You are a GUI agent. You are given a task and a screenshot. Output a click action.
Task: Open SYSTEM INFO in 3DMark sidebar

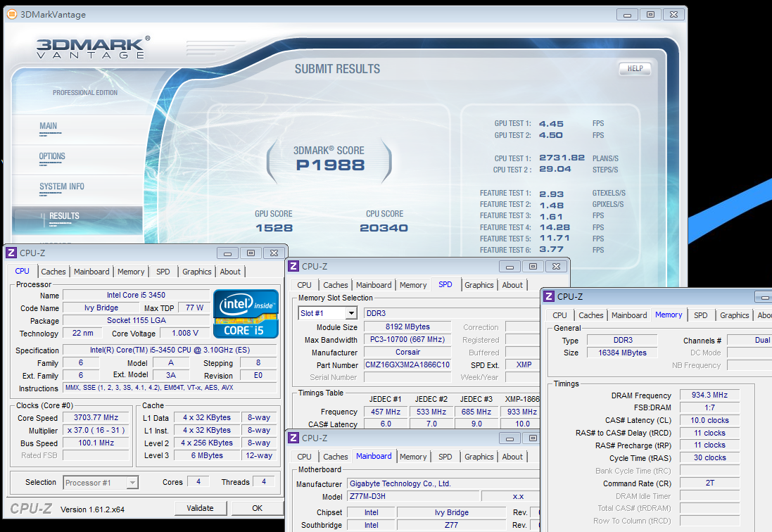tap(62, 187)
